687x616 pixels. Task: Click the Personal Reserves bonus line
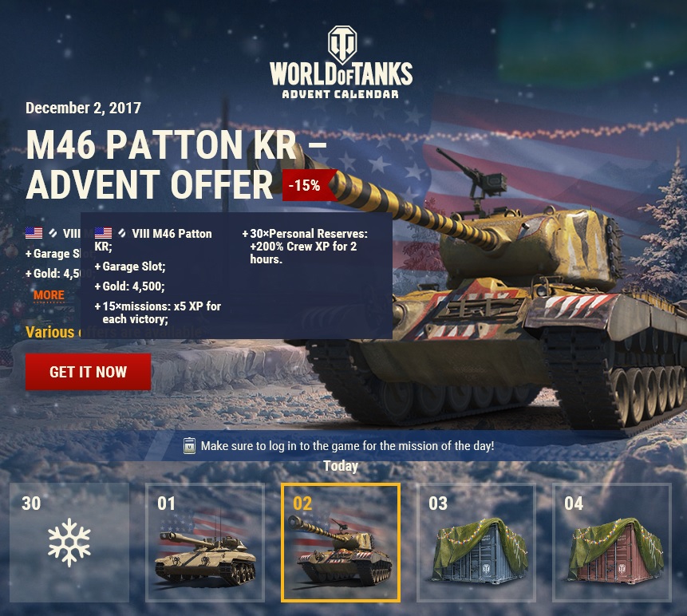[306, 247]
